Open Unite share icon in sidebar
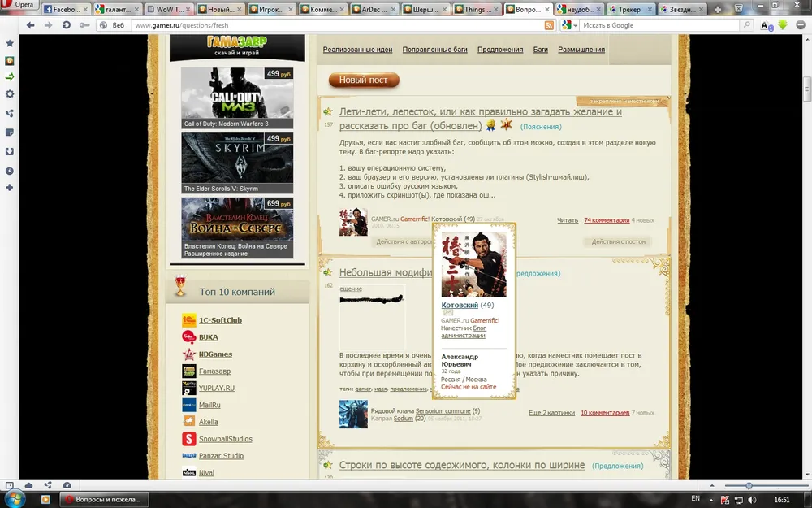This screenshot has width=812, height=508. point(9,114)
